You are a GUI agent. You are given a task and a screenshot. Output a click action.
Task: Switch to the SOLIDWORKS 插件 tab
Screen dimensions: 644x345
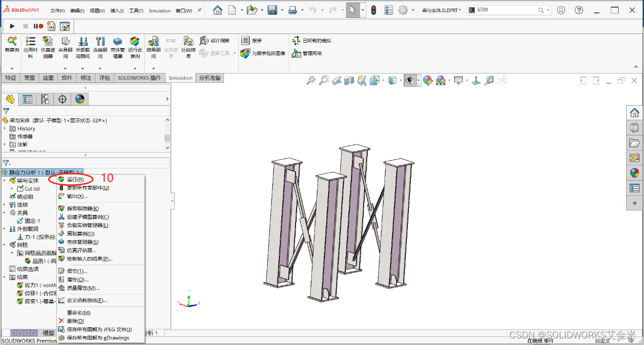[x=140, y=78]
